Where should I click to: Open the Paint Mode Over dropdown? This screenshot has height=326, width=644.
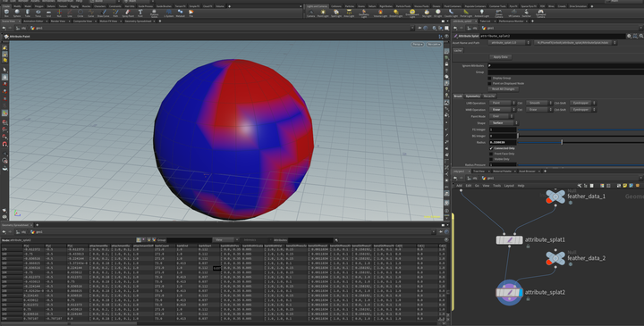coord(501,116)
